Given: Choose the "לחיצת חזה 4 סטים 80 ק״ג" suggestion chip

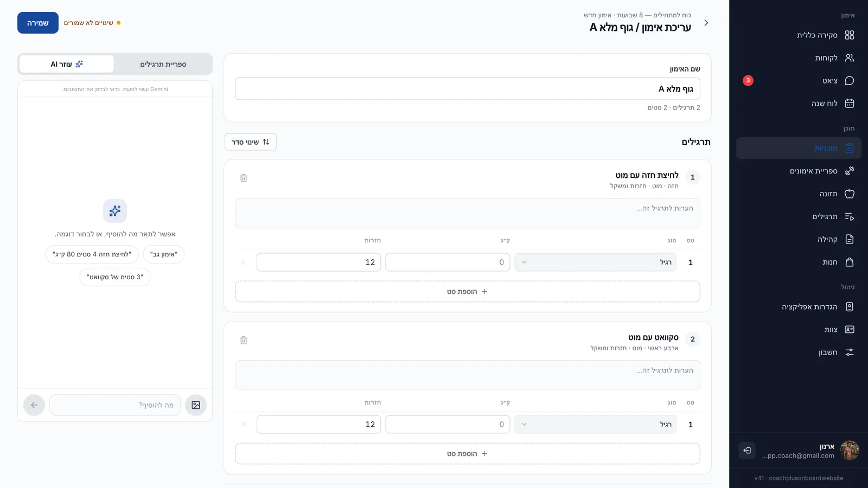Looking at the screenshot, I should click(x=92, y=254).
